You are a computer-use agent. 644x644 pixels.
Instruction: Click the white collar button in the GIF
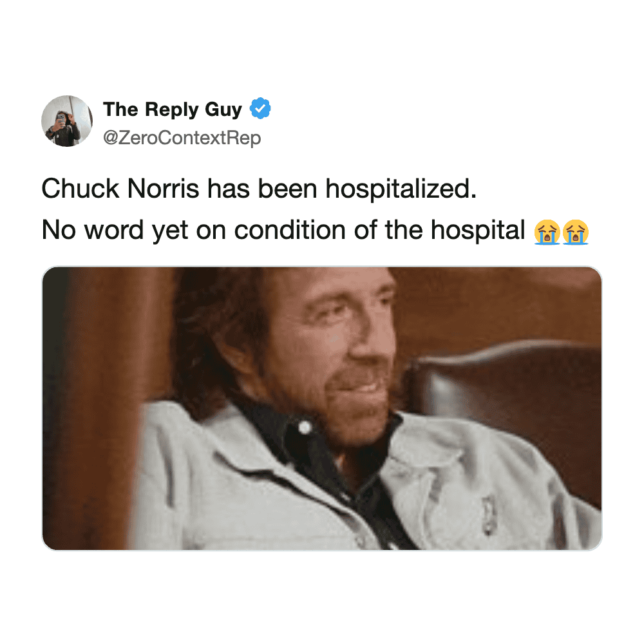pyautogui.click(x=305, y=427)
